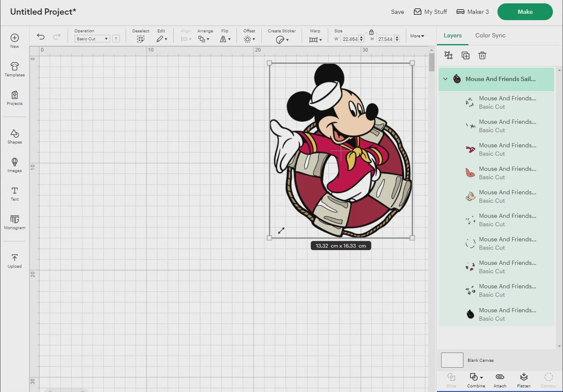
Task: Click the height stepper arrows
Action: [397, 39]
